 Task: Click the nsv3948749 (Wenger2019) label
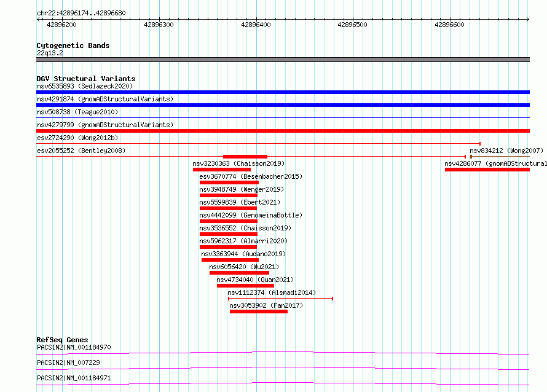[242, 189]
